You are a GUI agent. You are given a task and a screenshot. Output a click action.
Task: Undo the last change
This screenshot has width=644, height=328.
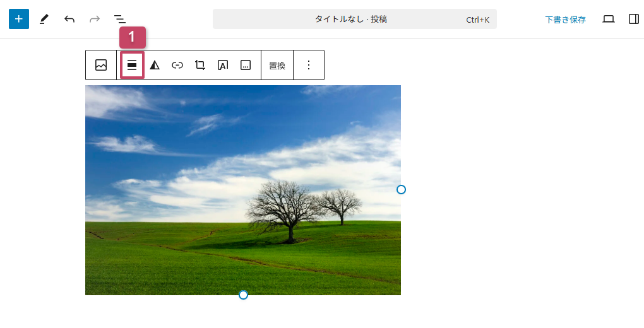tap(69, 19)
